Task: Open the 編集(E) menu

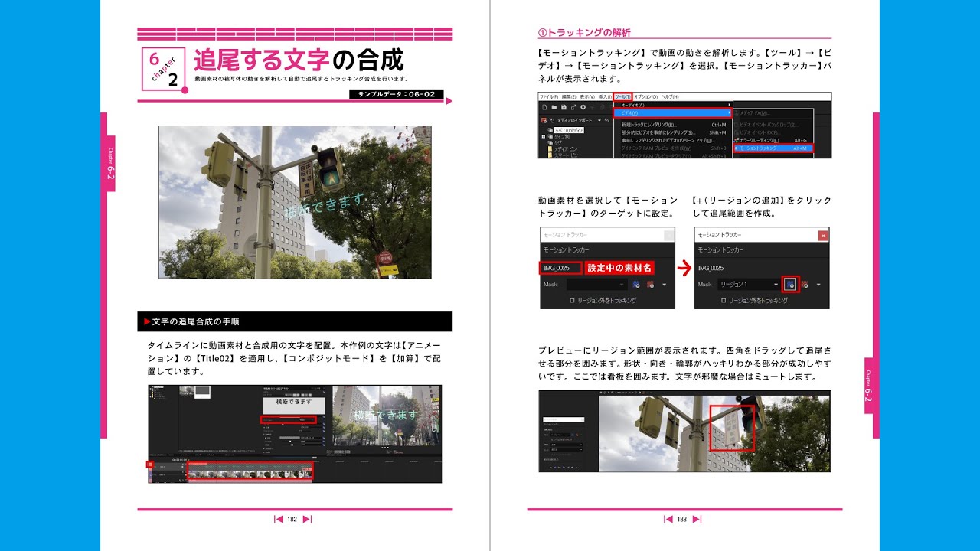Action: point(569,96)
